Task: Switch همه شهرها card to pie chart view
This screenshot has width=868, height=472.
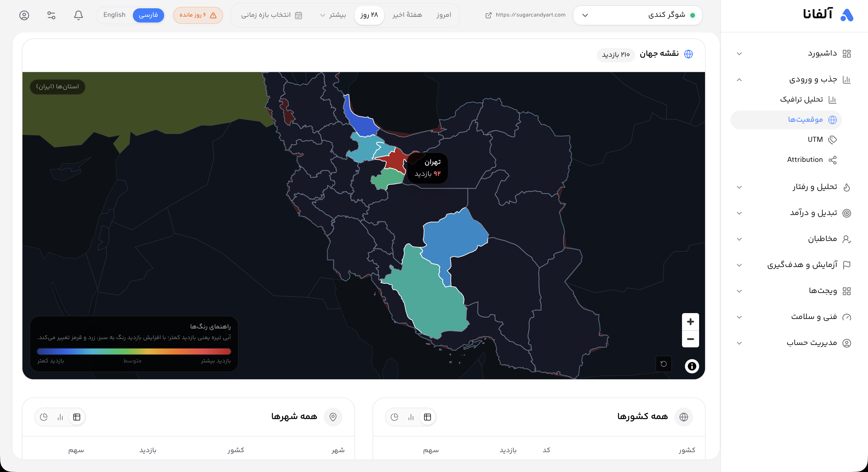Action: pos(44,417)
